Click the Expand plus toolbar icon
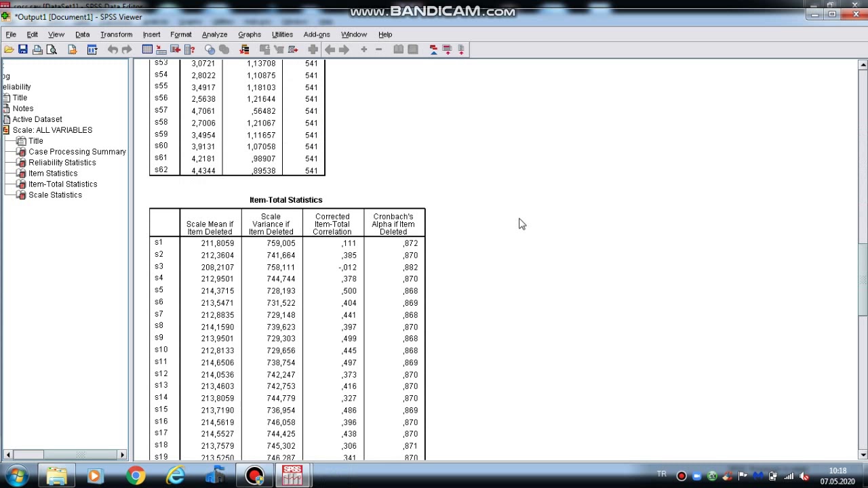868x488 pixels. [364, 49]
